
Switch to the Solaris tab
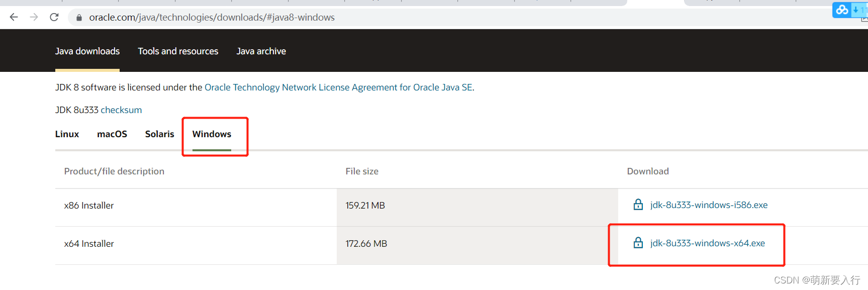160,134
